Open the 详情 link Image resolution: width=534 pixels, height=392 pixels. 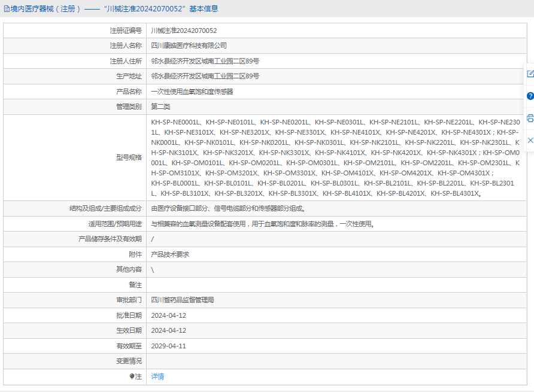click(x=157, y=376)
